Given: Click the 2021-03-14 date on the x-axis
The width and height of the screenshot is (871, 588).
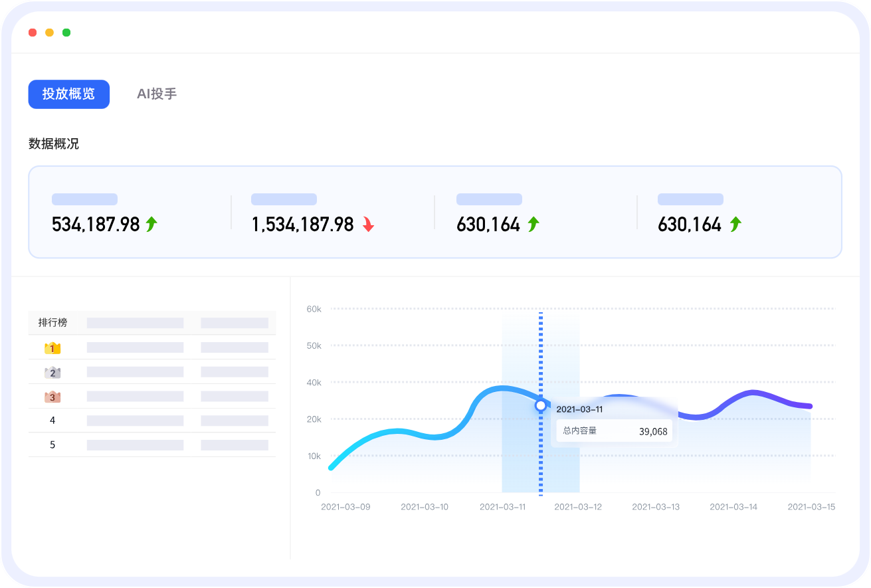Looking at the screenshot, I should pos(733,507).
